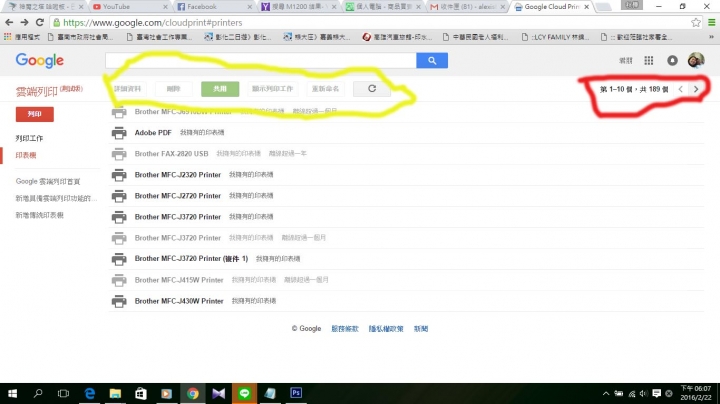Open the Apps shortcut in bookmarks bar
The width and height of the screenshot is (720, 404).
(x=22, y=37)
